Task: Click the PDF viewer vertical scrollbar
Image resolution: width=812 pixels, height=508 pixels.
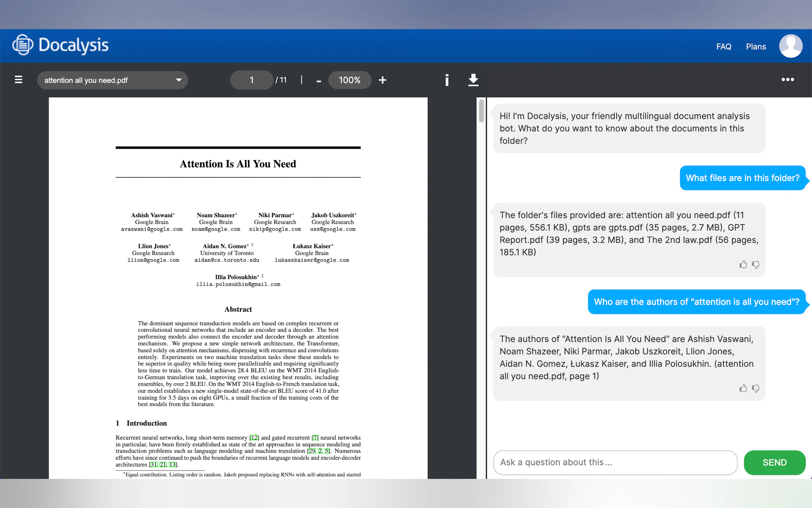Action: tap(481, 111)
